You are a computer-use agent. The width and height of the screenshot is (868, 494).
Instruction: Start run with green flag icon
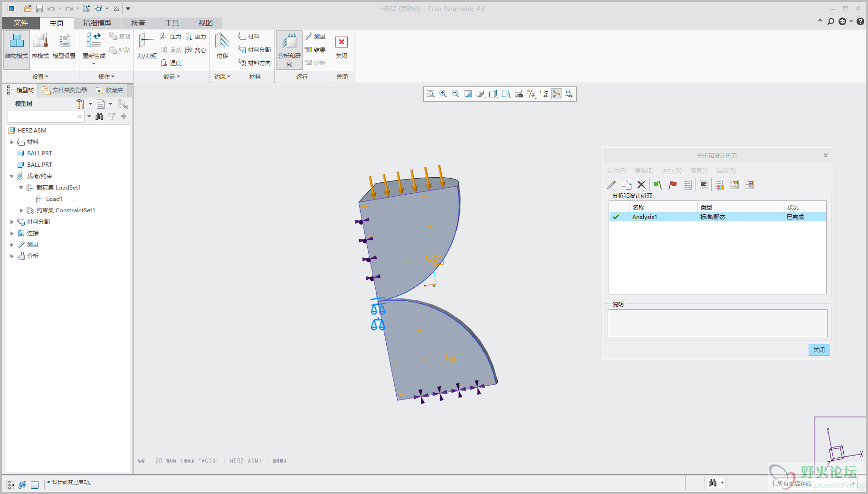coord(658,185)
